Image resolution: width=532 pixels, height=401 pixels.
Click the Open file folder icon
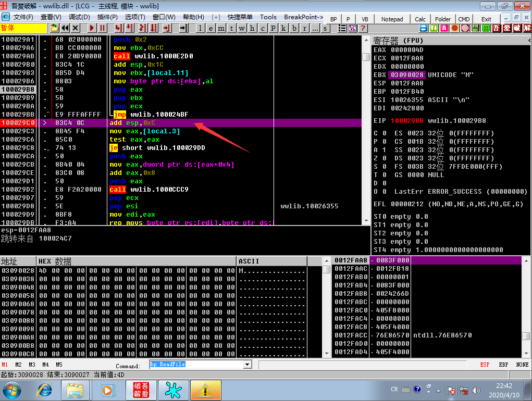[54, 28]
